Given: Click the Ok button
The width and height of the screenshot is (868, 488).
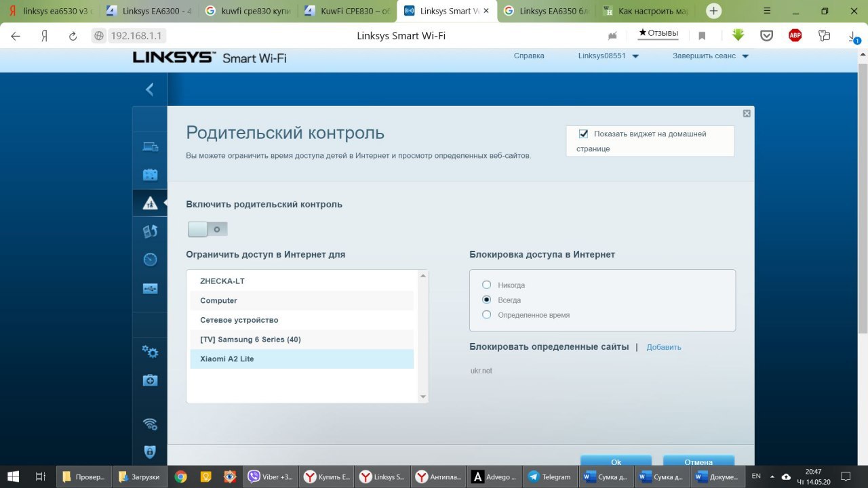Looking at the screenshot, I should [616, 461].
